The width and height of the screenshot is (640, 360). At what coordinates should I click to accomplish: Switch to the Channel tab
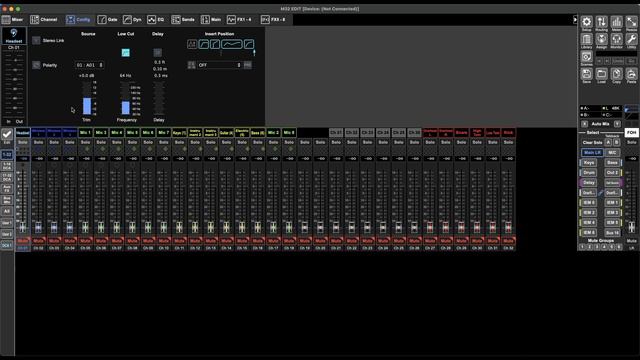(44, 19)
